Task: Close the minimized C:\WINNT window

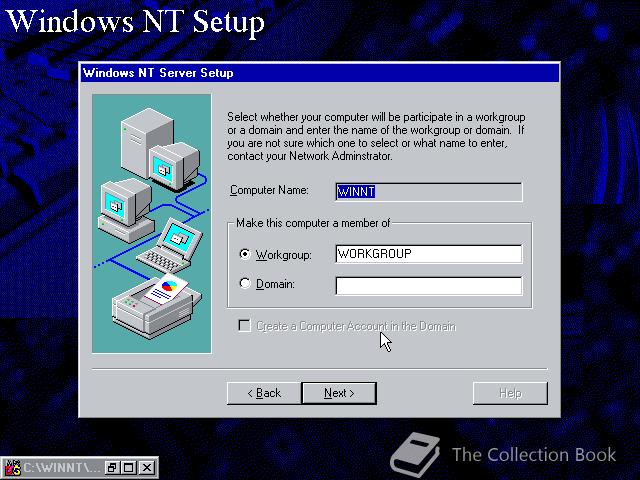Action: (x=147, y=468)
